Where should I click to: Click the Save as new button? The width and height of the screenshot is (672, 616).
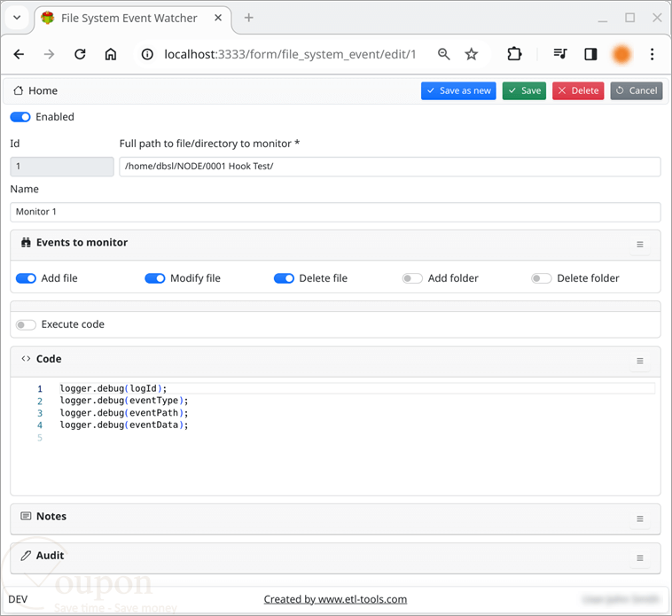coord(458,90)
